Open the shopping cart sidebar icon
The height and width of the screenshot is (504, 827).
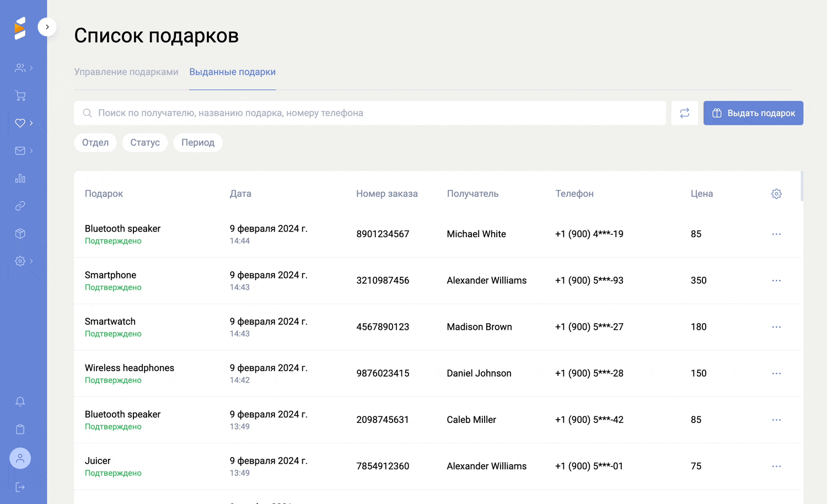pos(20,96)
